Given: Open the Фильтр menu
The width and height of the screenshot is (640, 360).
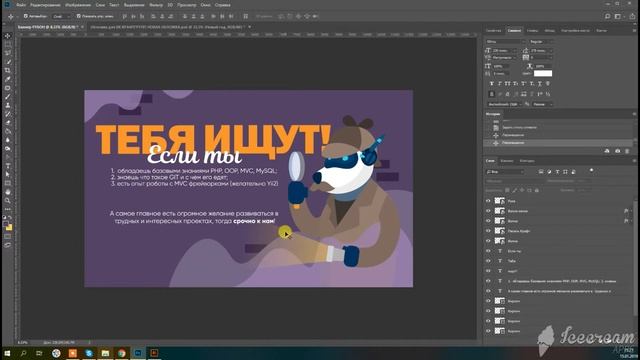Looking at the screenshot, I should coord(156,5).
